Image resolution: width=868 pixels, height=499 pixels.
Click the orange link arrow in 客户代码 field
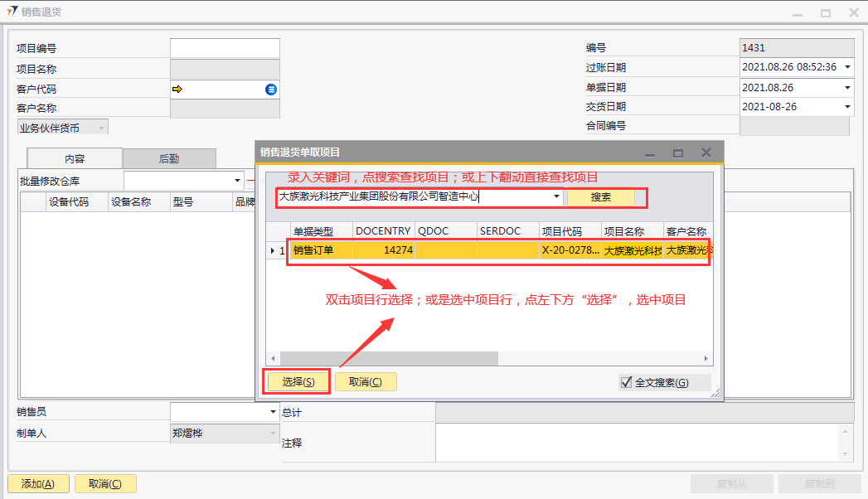(177, 89)
